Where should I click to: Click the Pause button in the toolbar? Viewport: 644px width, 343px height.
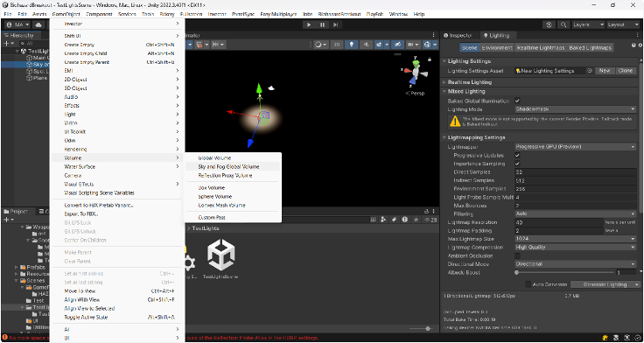coord(322,24)
